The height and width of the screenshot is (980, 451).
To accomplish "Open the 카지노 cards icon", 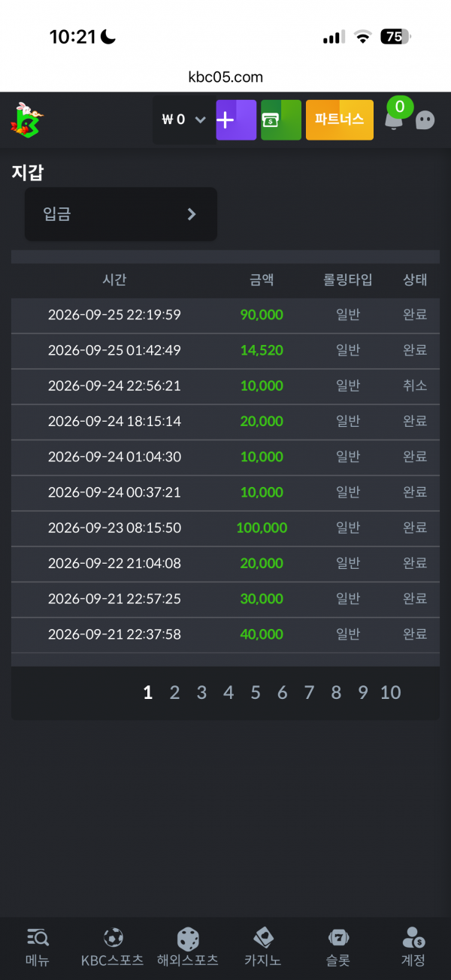I will [x=263, y=947].
